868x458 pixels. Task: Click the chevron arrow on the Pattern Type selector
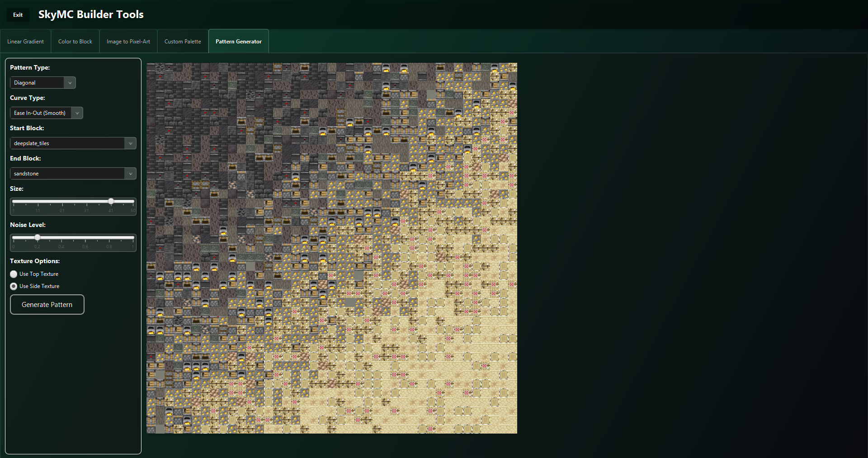click(70, 82)
